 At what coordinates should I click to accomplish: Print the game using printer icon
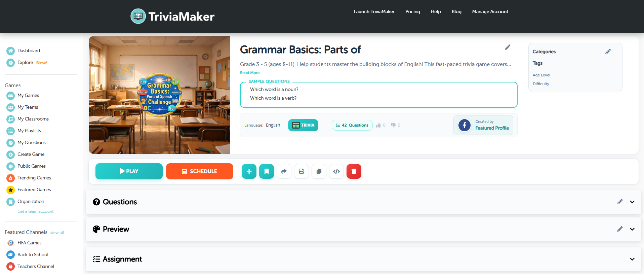301,171
